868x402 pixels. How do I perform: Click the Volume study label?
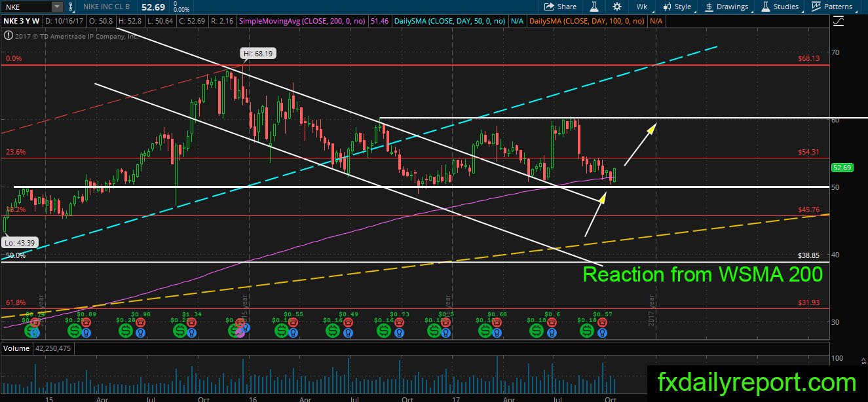tap(16, 348)
